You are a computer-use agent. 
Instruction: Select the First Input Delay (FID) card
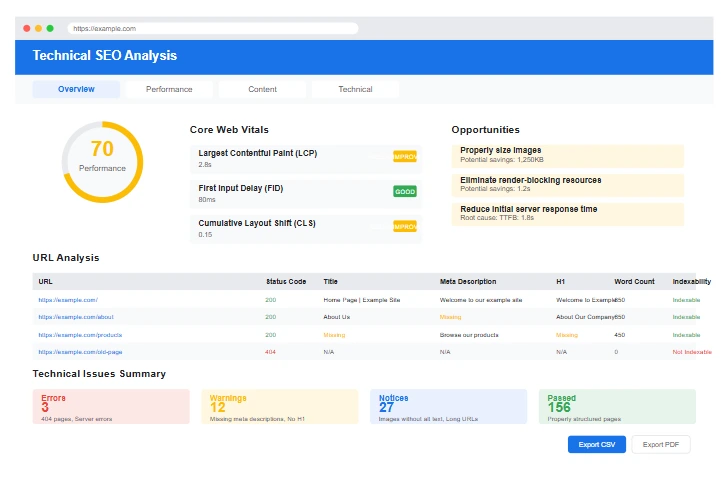tap(306, 194)
